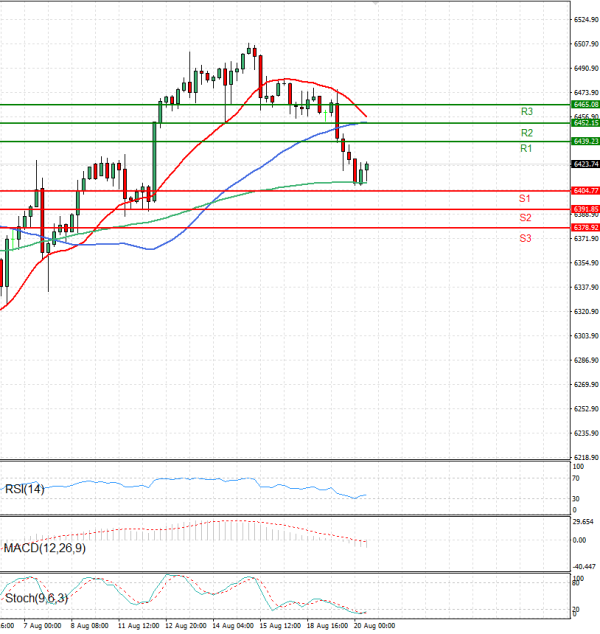Click the 6490.90 price axis value

(x=586, y=69)
